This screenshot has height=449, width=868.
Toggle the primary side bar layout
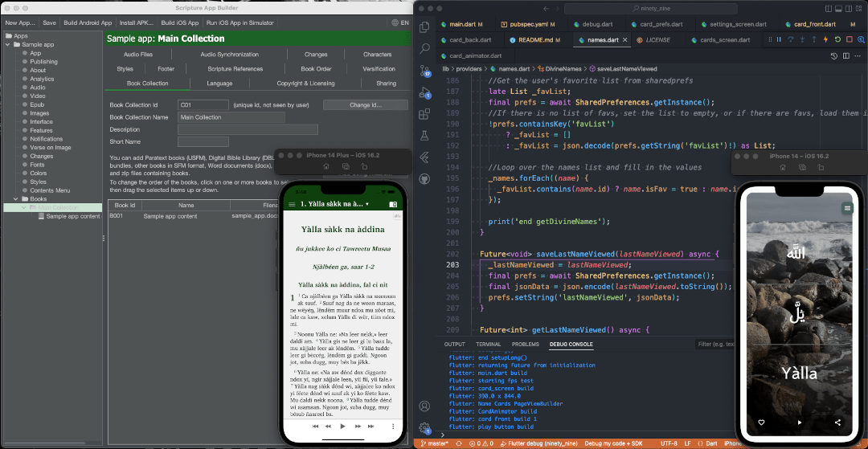pyautogui.click(x=829, y=9)
